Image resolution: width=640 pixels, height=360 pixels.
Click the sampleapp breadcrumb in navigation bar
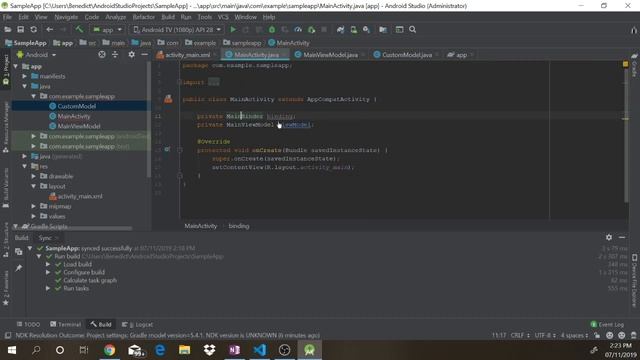242,43
